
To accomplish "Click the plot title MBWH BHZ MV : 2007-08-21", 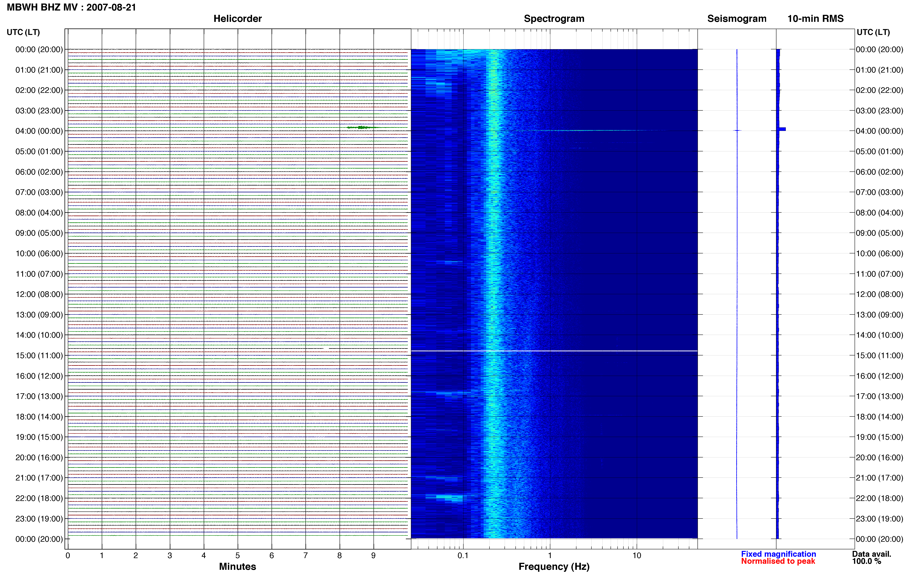I will pyautogui.click(x=71, y=7).
